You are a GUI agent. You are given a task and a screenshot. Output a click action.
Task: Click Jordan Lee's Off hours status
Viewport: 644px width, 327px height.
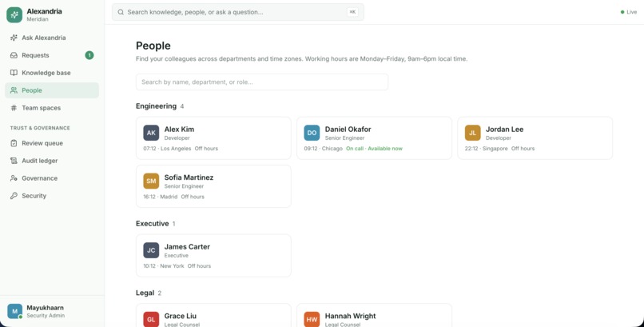pyautogui.click(x=523, y=149)
